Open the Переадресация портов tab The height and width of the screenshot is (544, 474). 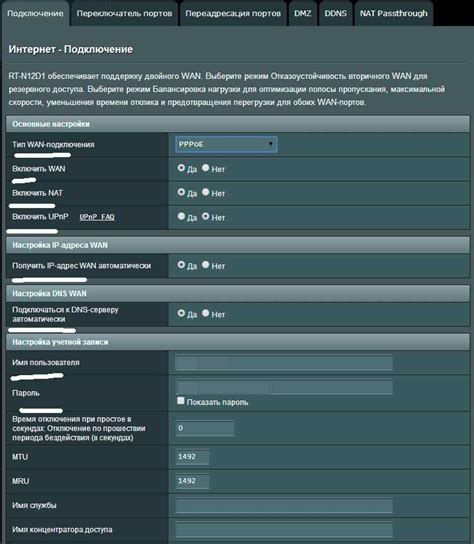pyautogui.click(x=233, y=14)
